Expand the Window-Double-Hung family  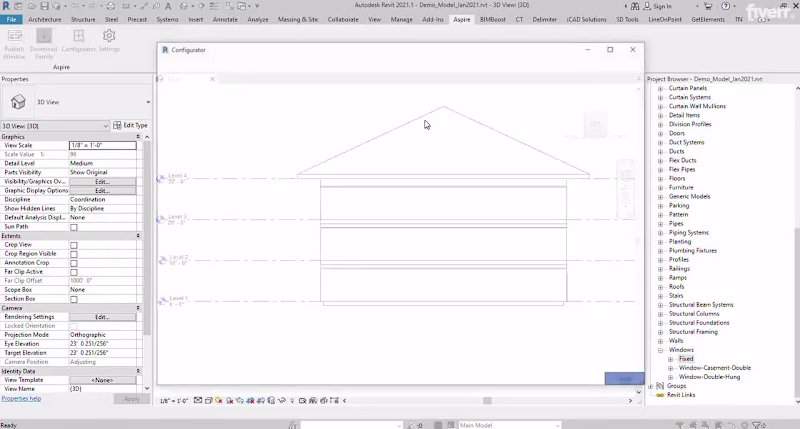point(671,377)
